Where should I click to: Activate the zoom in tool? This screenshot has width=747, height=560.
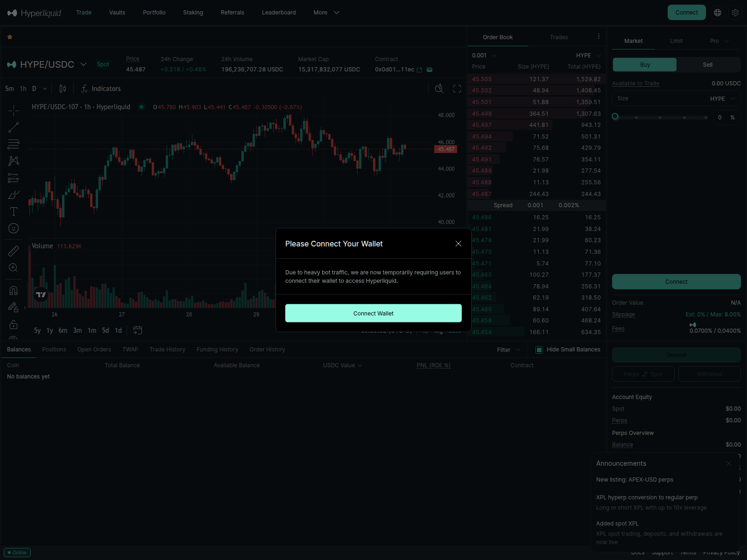click(x=14, y=268)
